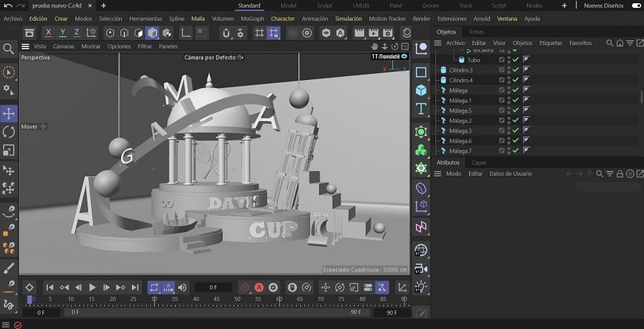Image resolution: width=644 pixels, height=329 pixels.
Task: Toggle Y axis lock
Action: point(62,33)
